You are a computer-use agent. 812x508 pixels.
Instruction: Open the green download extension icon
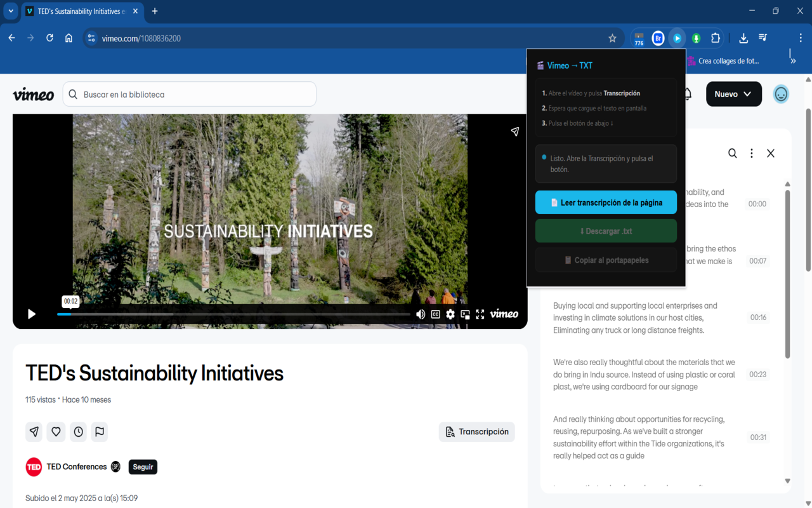click(696, 38)
